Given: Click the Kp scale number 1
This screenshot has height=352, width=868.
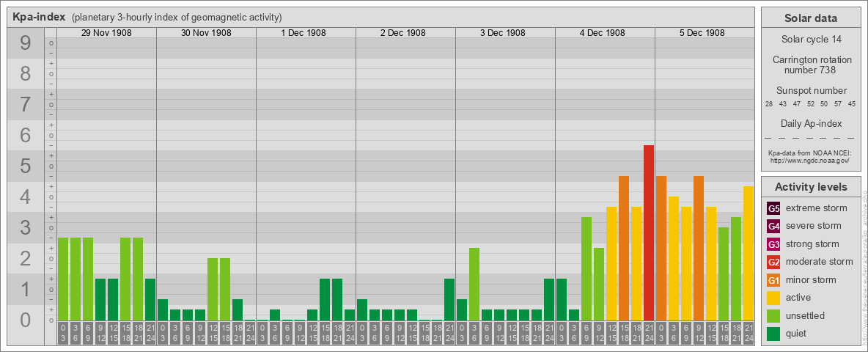Looking at the screenshot, I should point(25,289).
